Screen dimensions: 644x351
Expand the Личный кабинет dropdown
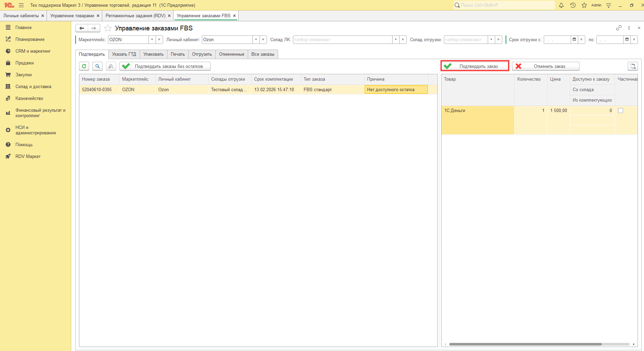[256, 39]
